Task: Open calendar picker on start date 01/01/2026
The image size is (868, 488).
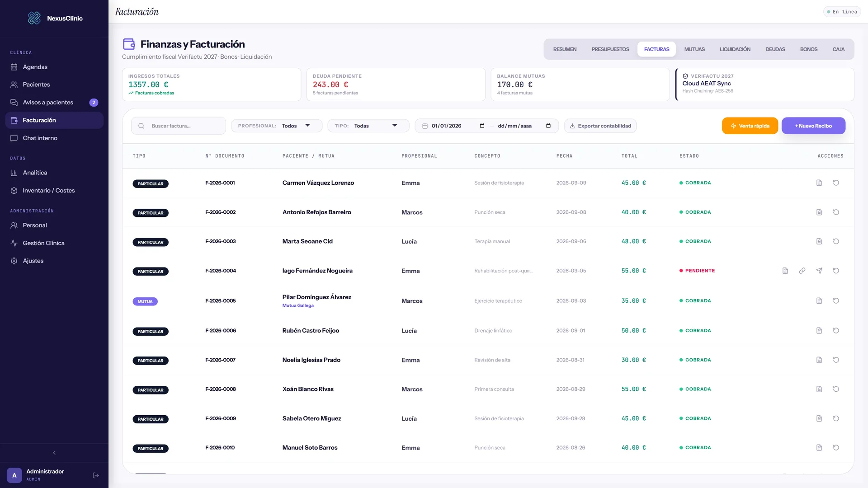Action: pos(482,126)
